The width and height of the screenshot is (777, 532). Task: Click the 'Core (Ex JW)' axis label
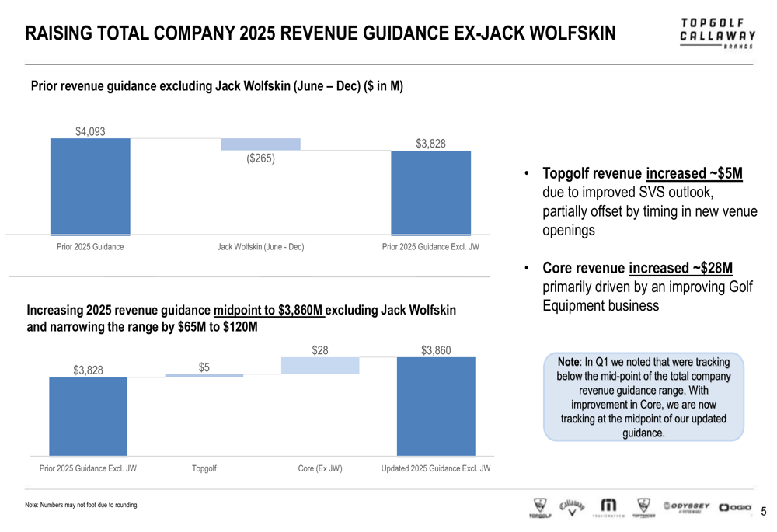click(320, 468)
